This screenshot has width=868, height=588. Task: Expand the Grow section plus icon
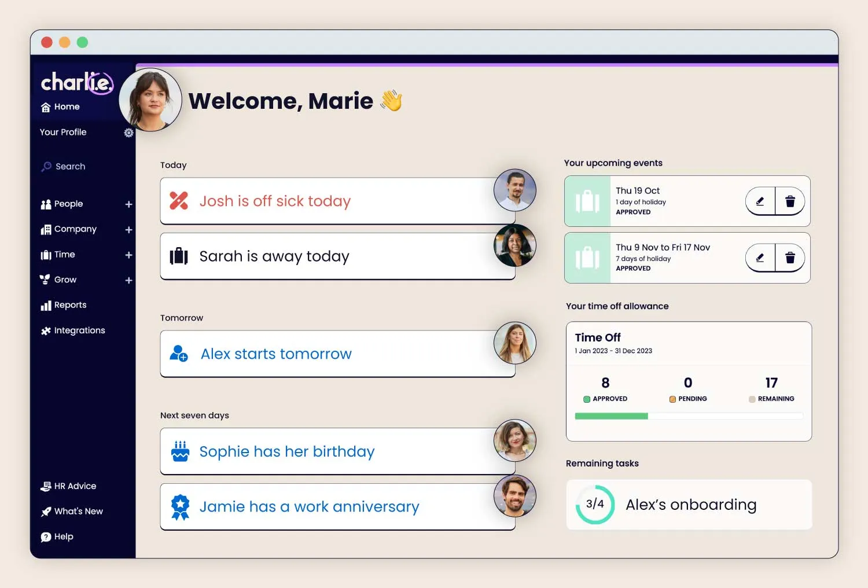128,281
